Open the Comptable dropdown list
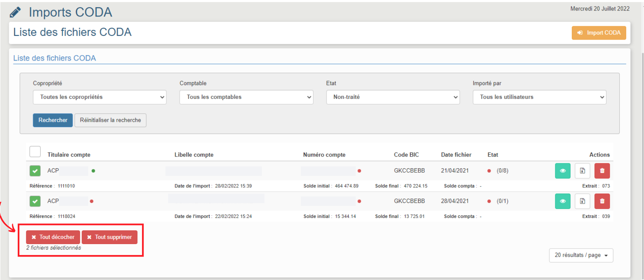 click(246, 97)
